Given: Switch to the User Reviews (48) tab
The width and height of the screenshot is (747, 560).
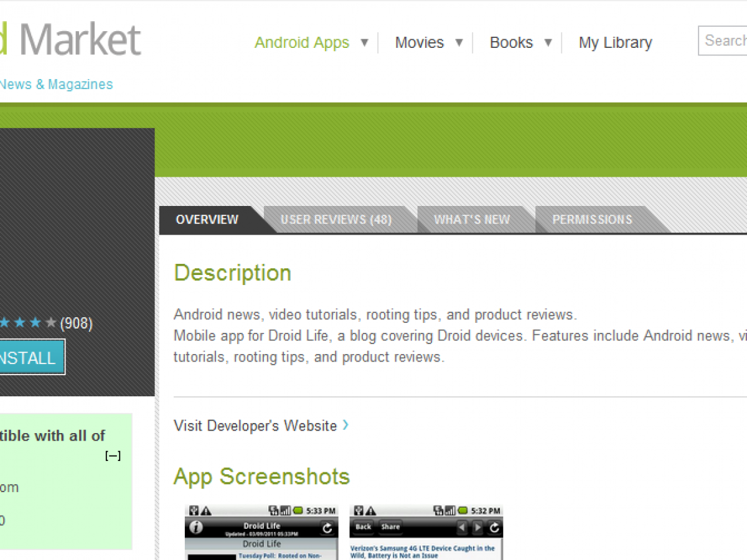Looking at the screenshot, I should 336,220.
